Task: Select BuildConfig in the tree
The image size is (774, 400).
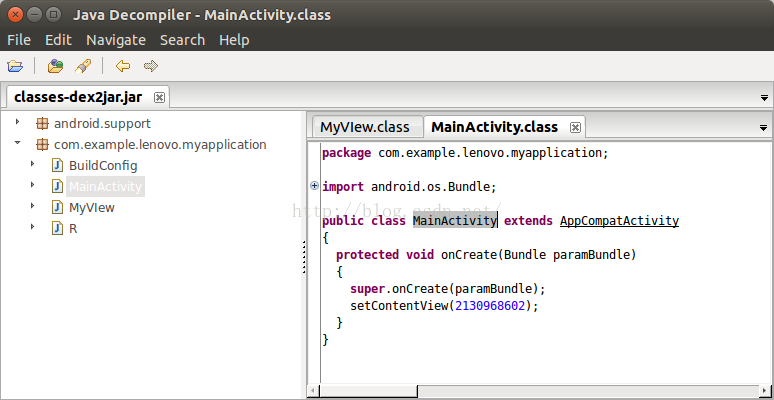Action: coord(103,165)
